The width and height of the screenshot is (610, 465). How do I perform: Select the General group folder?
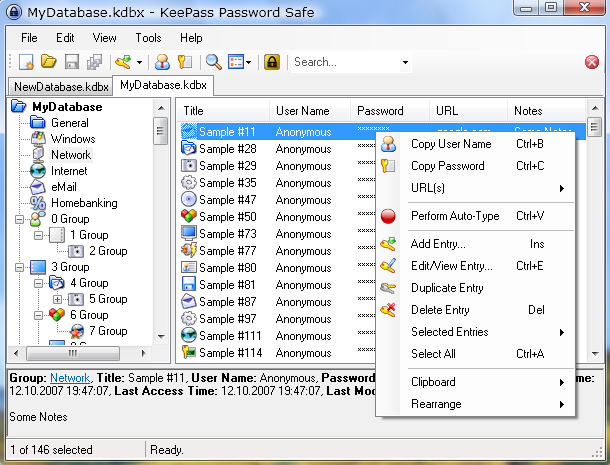tap(70, 123)
